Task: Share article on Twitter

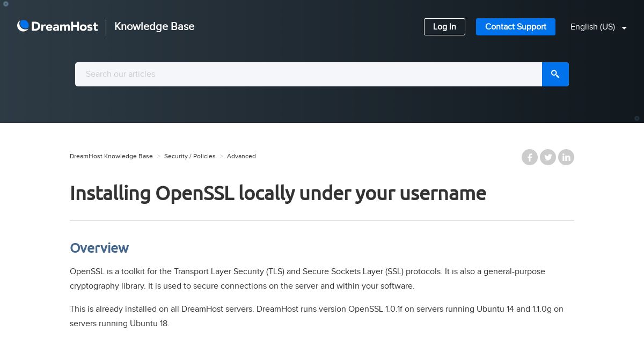Action: click(x=548, y=157)
